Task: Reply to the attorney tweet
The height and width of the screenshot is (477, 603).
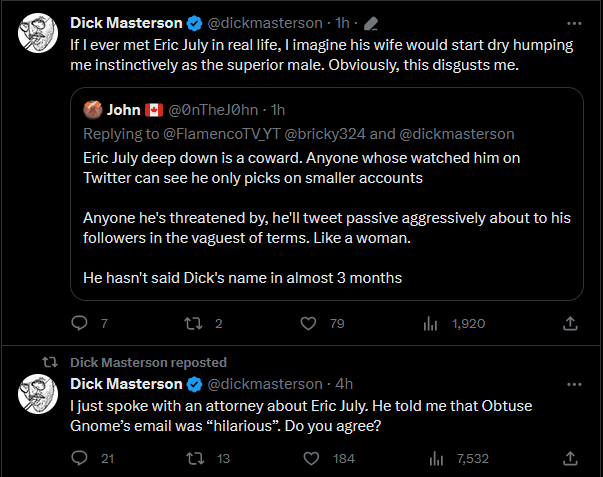Action: (x=81, y=458)
